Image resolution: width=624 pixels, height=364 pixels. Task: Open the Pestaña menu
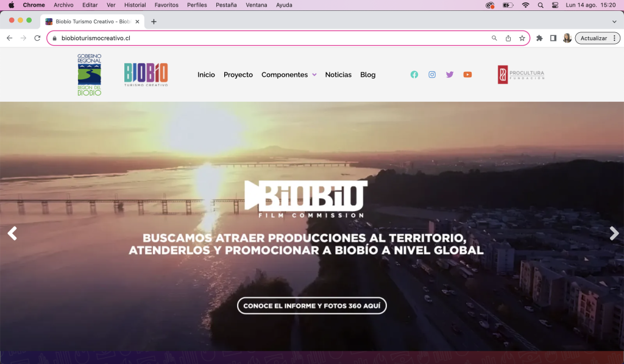tap(226, 5)
